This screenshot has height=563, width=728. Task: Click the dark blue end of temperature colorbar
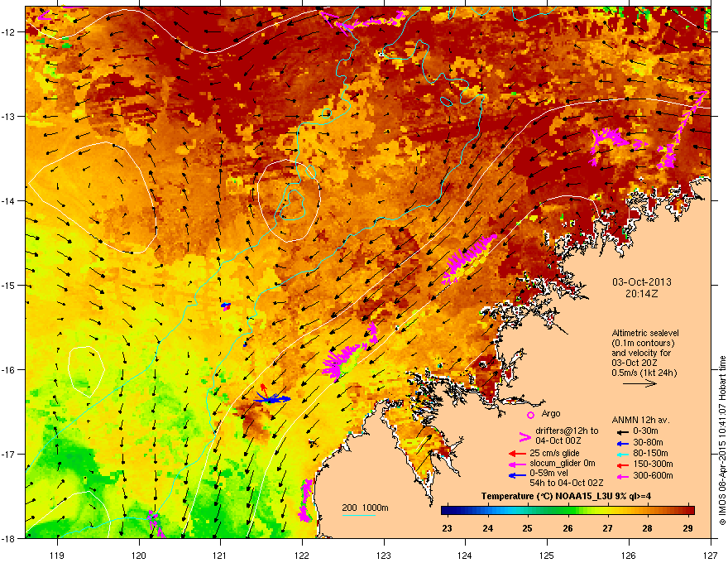pyautogui.click(x=447, y=511)
